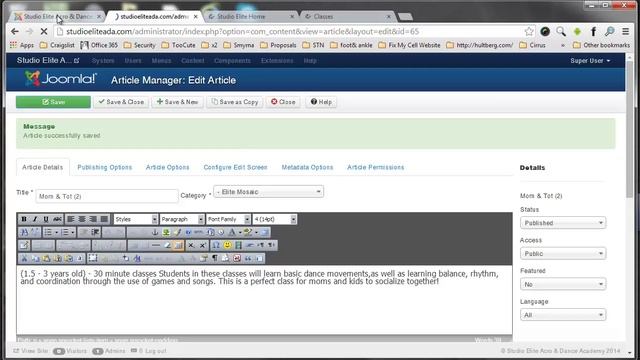The height and width of the screenshot is (360, 640).
Task: Switch to the Studio Elite Home browser tab
Action: point(250,16)
